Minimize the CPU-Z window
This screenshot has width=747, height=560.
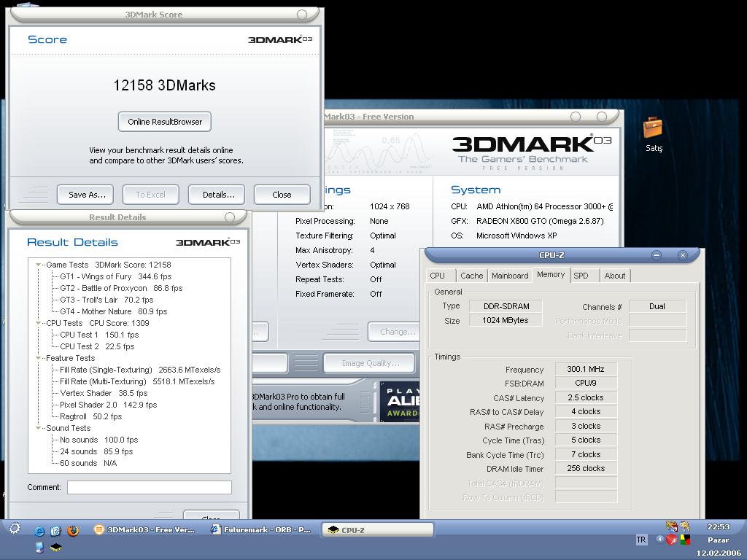pyautogui.click(x=657, y=256)
